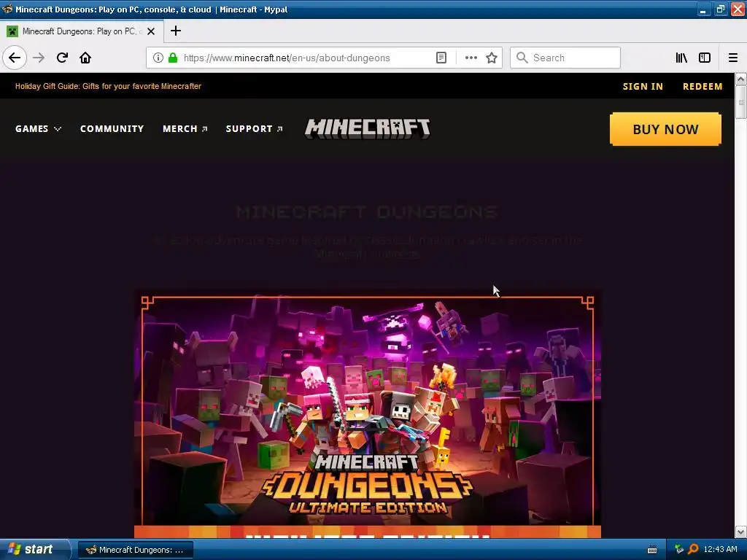747x560 pixels.
Task: Show site information icon in address bar
Action: [x=158, y=58]
